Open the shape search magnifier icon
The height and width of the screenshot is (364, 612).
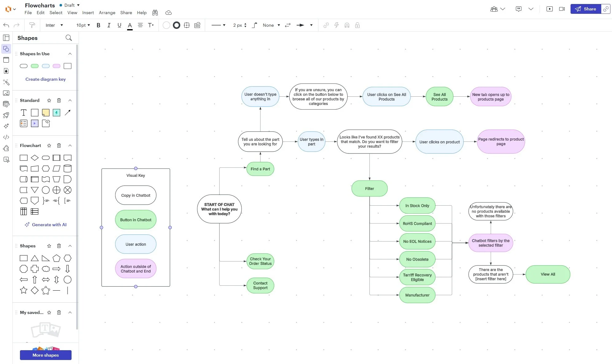[x=69, y=38]
